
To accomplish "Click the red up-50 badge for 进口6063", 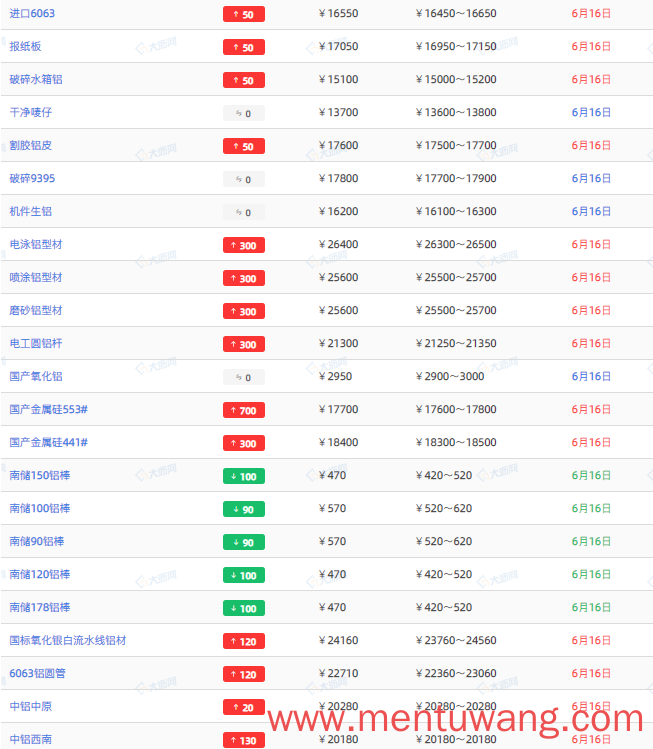I will coord(244,14).
